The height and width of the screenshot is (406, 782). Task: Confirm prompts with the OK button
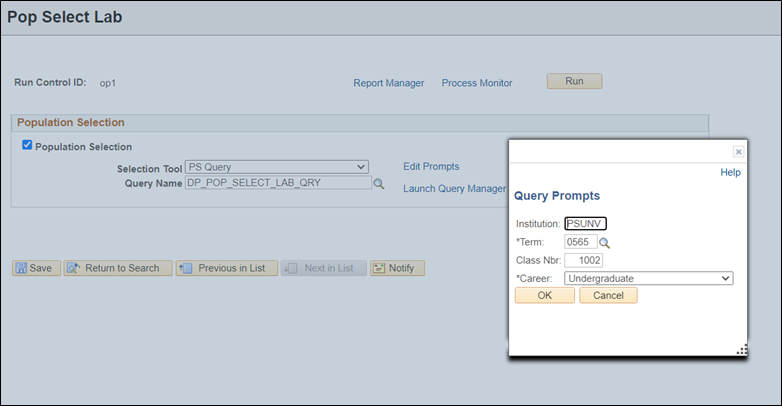tap(545, 295)
